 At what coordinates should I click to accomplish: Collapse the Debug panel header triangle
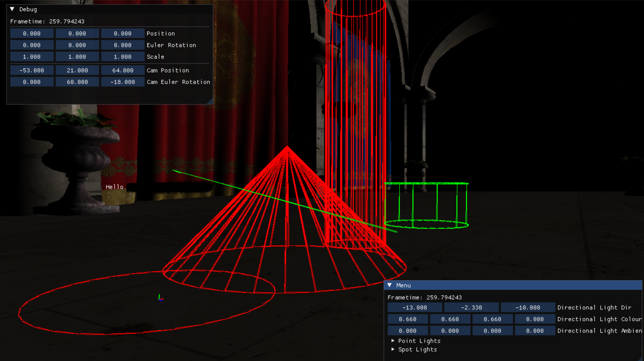(x=12, y=9)
